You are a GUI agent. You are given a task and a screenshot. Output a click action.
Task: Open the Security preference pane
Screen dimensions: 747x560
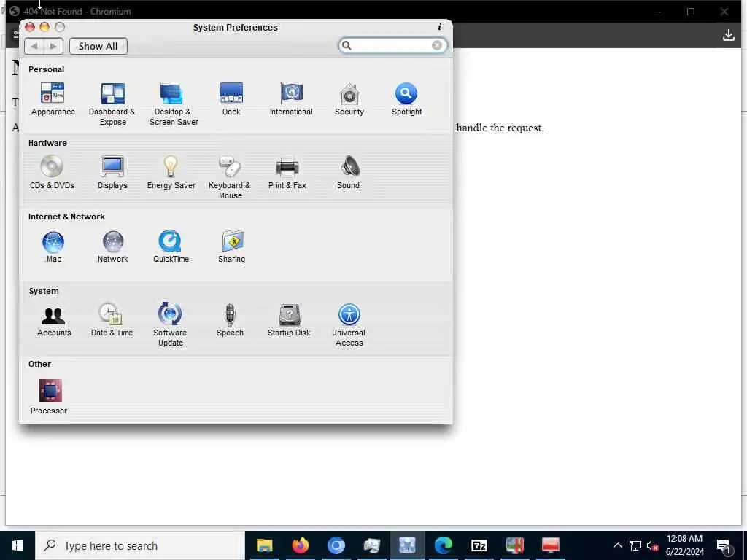[349, 98]
